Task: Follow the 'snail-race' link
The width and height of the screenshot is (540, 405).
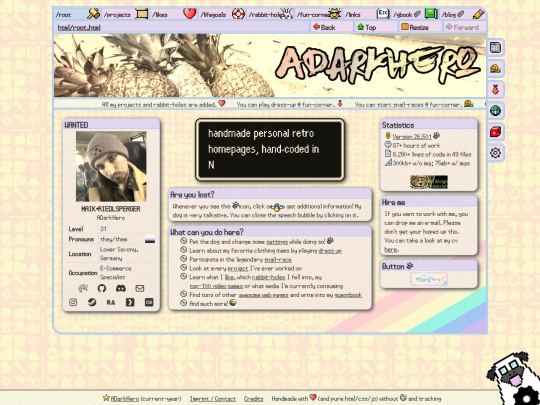Action: (x=278, y=260)
